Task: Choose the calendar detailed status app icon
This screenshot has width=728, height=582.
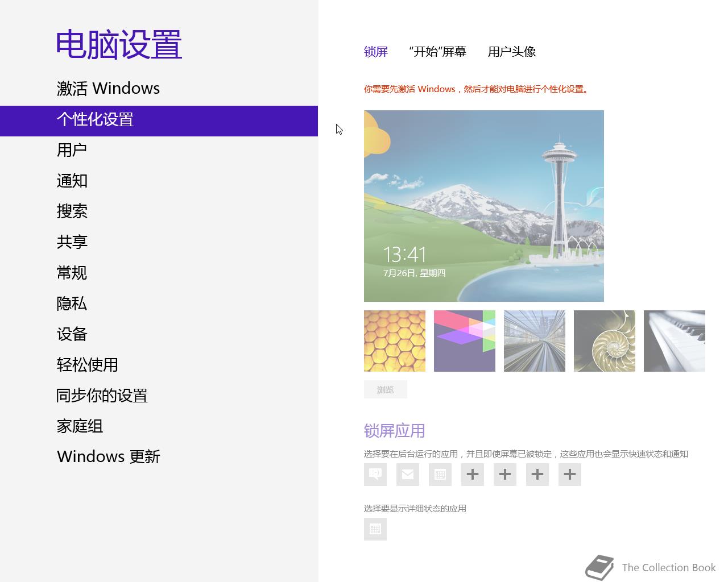Action: tap(375, 529)
